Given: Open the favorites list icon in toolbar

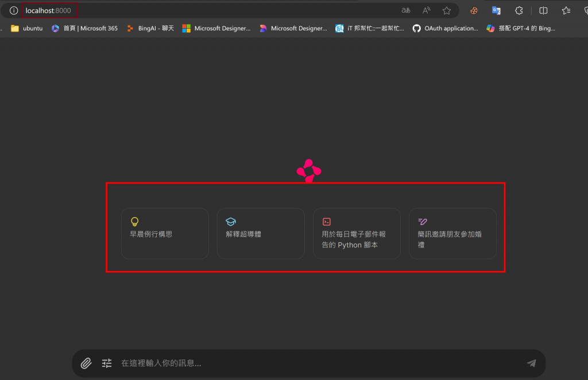Looking at the screenshot, I should pos(566,10).
